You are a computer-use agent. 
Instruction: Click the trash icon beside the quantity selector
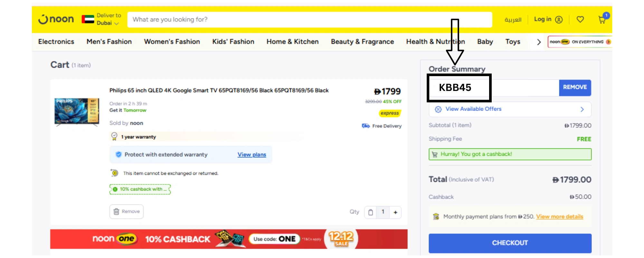pyautogui.click(x=371, y=212)
